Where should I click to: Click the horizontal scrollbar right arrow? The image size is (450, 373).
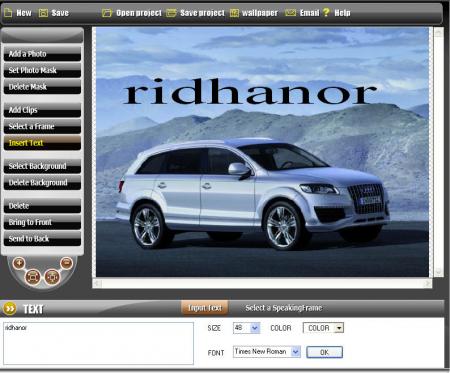428,284
